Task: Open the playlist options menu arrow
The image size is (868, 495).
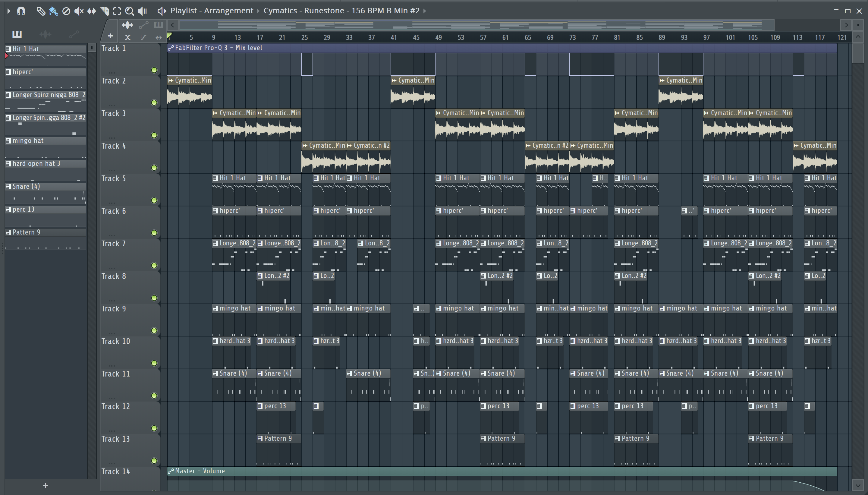Action: coord(8,11)
